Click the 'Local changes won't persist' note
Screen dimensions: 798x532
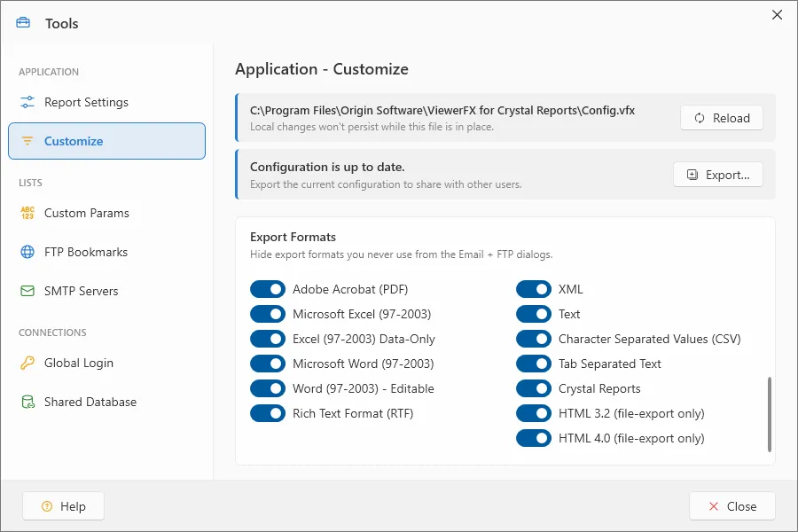(x=372, y=127)
